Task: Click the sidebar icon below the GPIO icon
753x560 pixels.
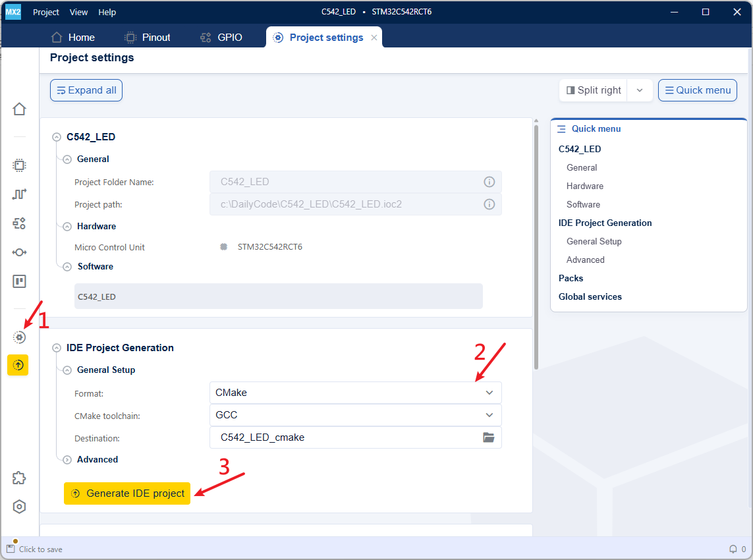Action: (19, 252)
